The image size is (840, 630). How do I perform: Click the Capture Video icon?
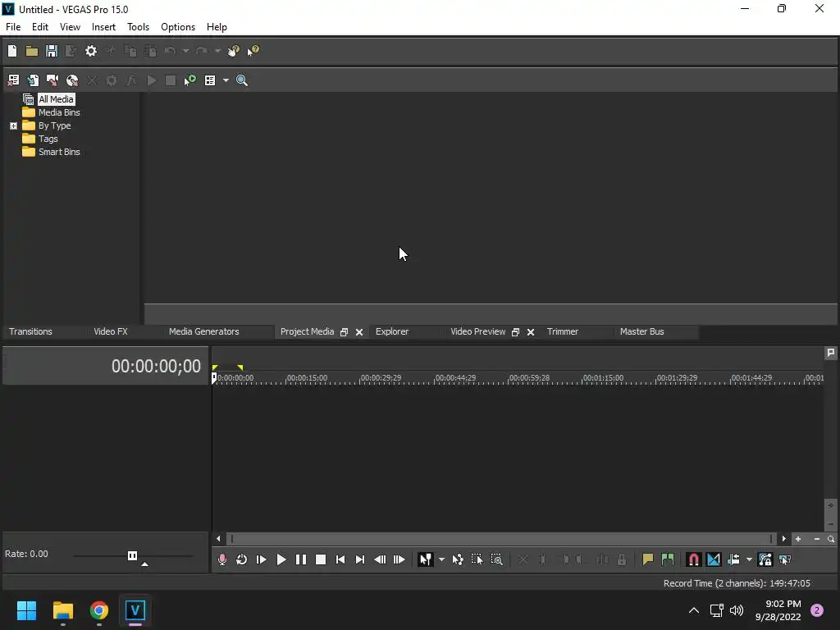click(52, 80)
